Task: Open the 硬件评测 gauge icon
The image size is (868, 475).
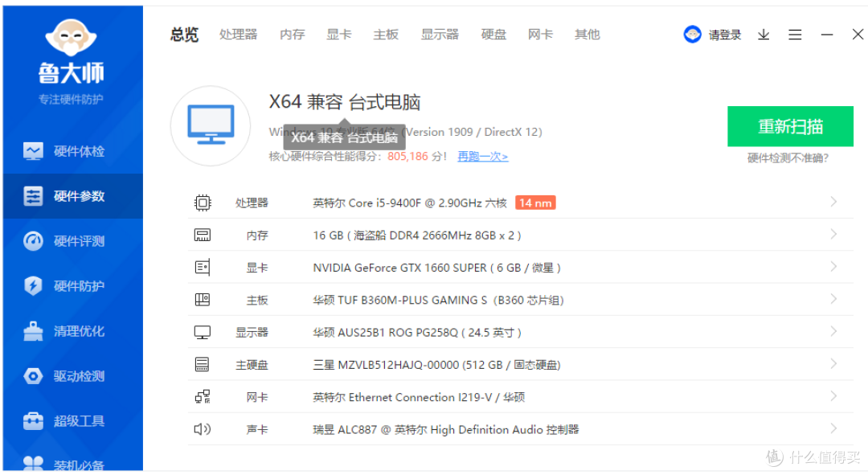Action: pyautogui.click(x=33, y=241)
